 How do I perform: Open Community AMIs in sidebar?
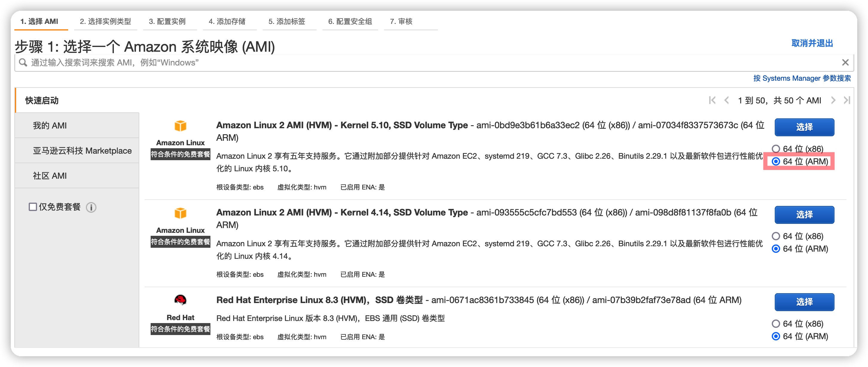tap(77, 176)
